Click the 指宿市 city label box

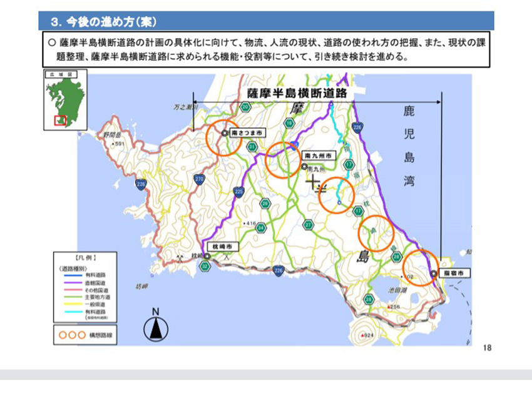[454, 273]
